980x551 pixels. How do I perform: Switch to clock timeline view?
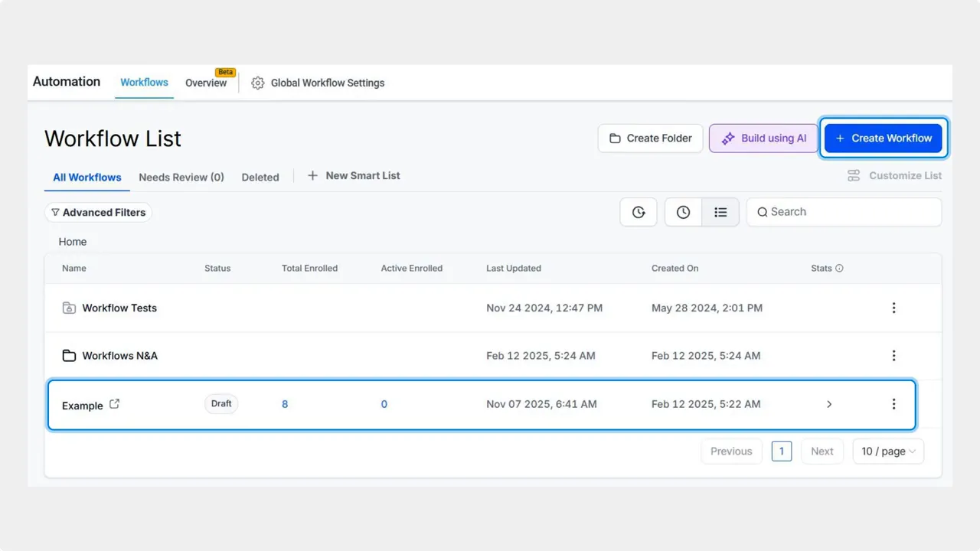[x=683, y=212]
